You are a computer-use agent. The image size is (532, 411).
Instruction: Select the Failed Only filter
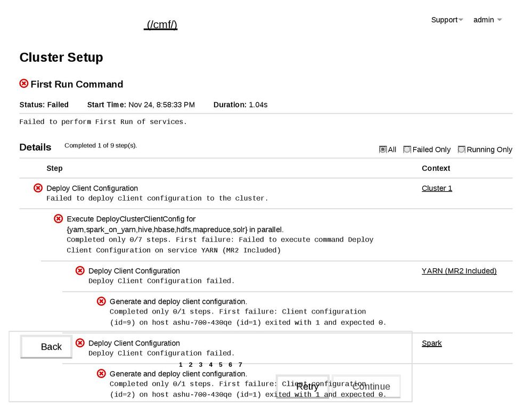tap(407, 150)
